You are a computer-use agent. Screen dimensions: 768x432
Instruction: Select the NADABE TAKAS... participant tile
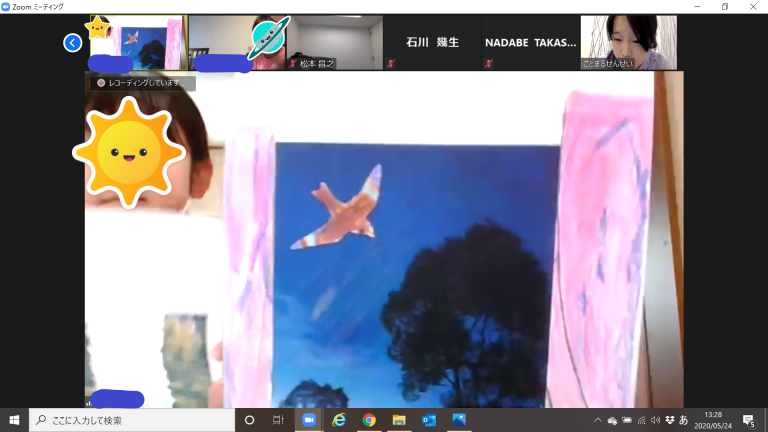pyautogui.click(x=530, y=43)
